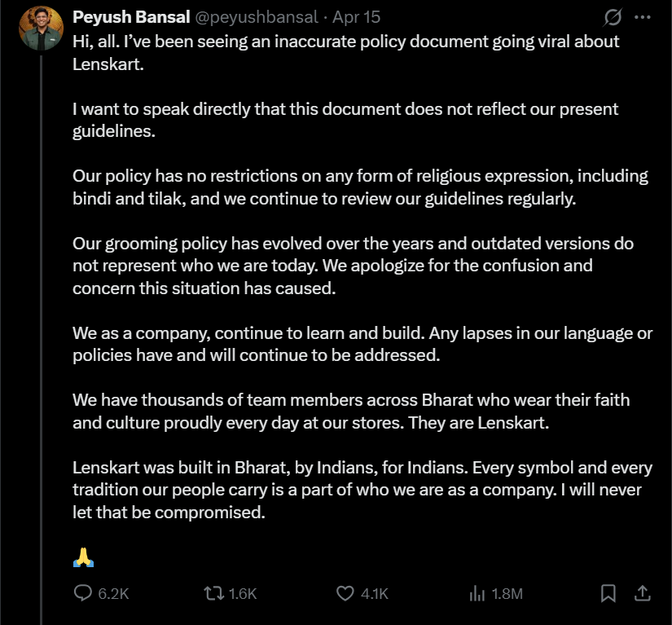The image size is (672, 625).
Task: Click the 4.1K likes count
Action: 375,594
